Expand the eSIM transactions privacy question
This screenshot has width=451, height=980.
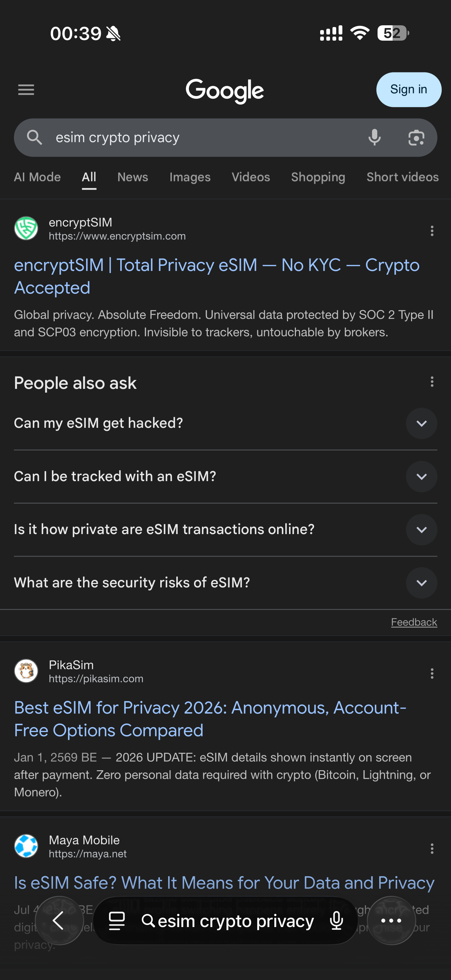(421, 530)
